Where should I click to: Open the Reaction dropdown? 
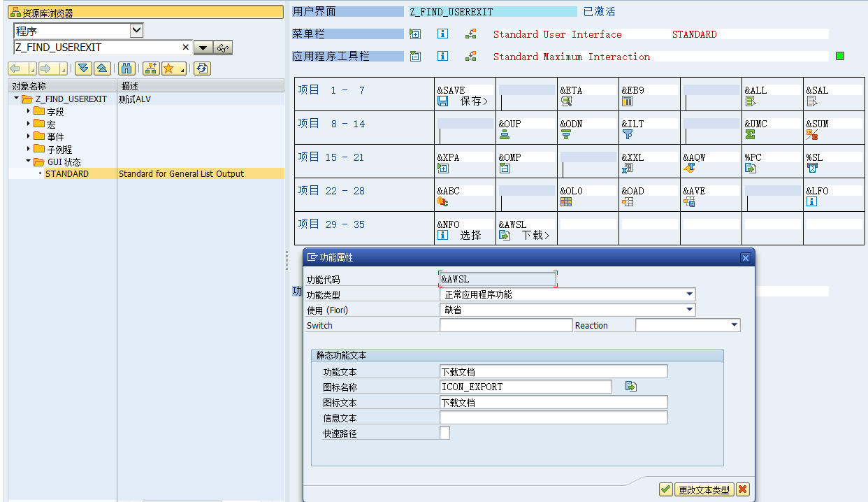[x=735, y=325]
